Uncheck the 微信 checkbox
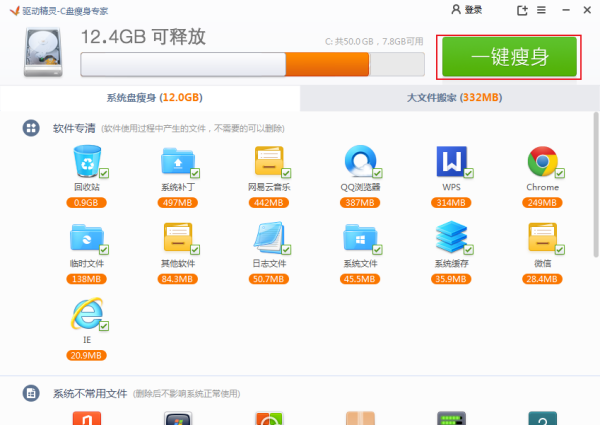 click(x=560, y=249)
